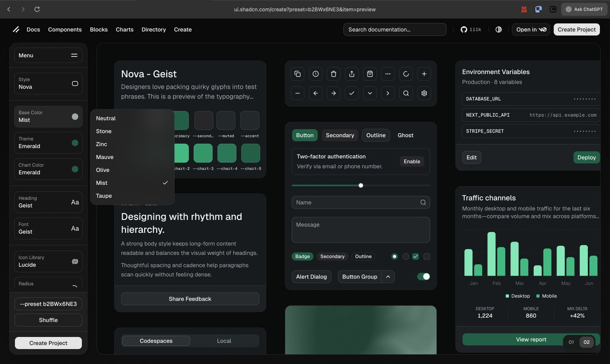Click the checkmark icon button

coord(352,93)
